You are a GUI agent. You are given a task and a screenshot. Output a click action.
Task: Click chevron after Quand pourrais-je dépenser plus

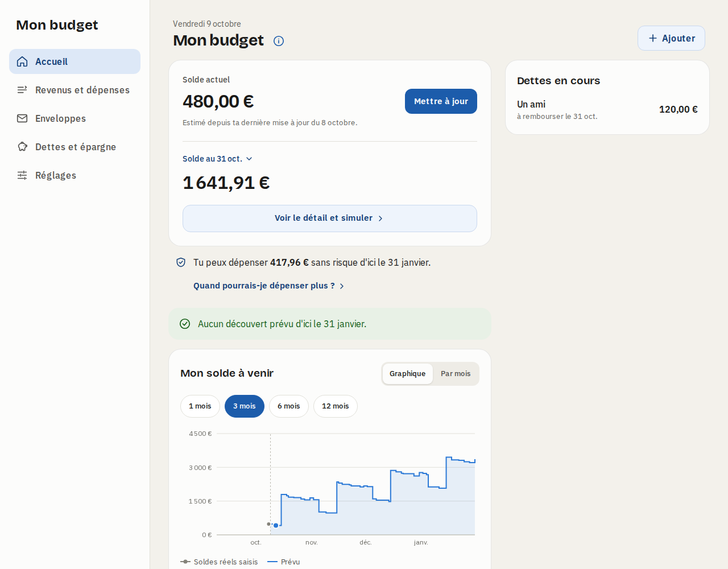click(x=342, y=286)
